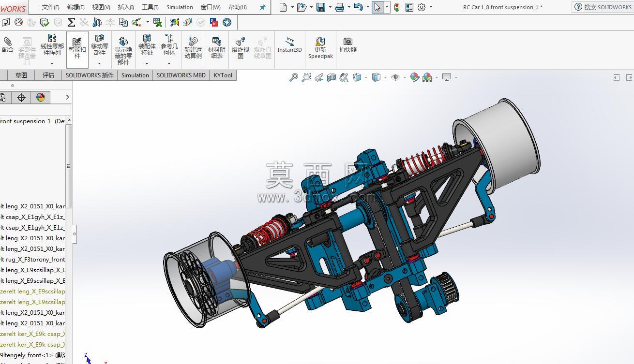634x364 pixels.
Task: Open the KYTool tab
Action: tap(223, 75)
